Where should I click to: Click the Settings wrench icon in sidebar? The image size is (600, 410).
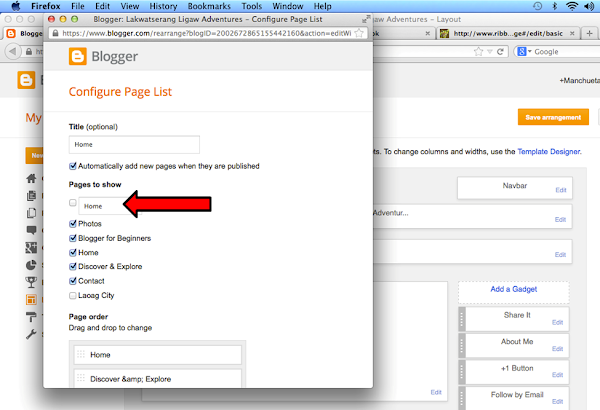[31, 334]
